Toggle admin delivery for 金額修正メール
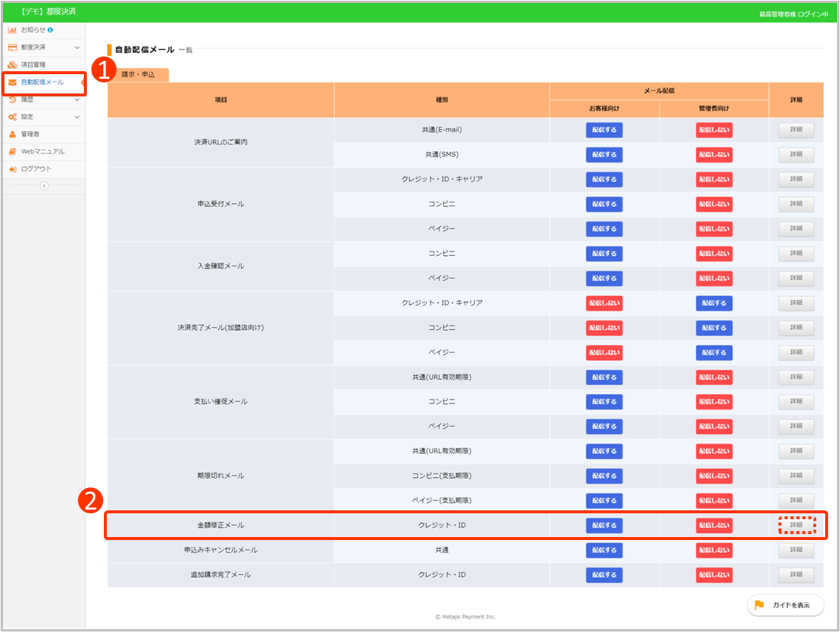The width and height of the screenshot is (840, 632). click(714, 525)
